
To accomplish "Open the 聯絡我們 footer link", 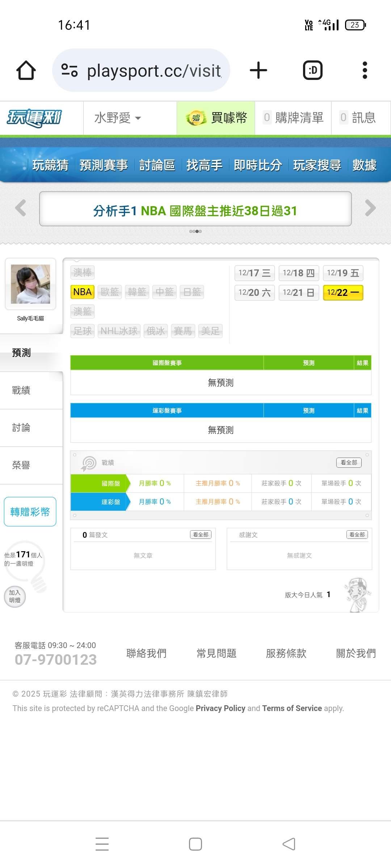I will click(146, 653).
